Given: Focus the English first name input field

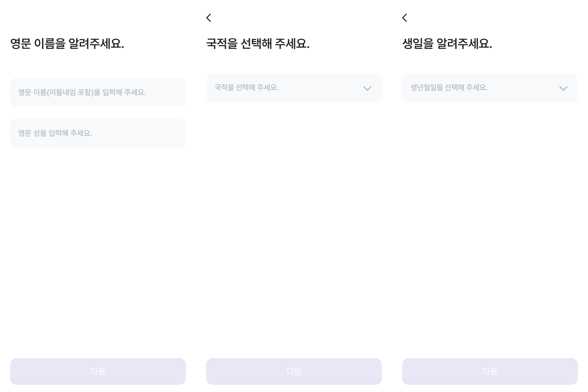Looking at the screenshot, I should (98, 92).
